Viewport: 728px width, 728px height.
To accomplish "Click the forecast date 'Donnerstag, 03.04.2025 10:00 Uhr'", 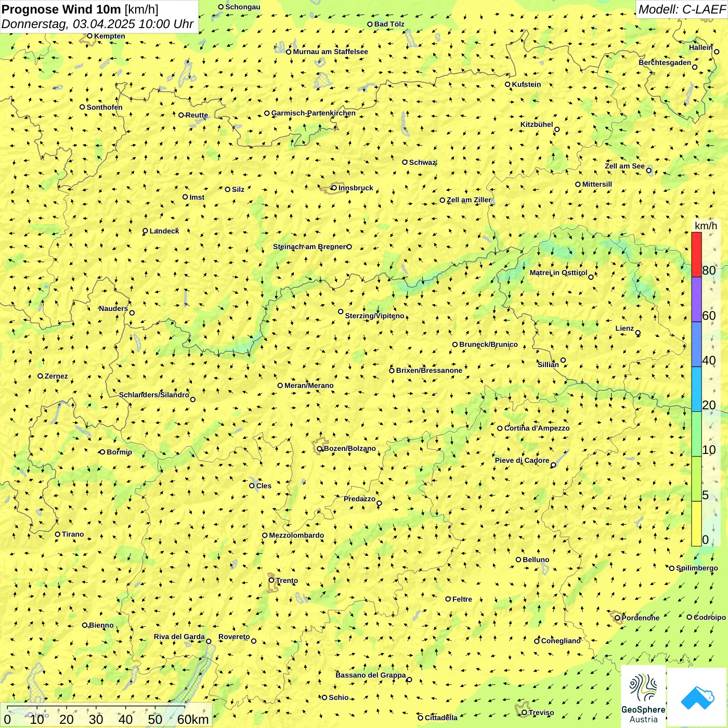I will [x=98, y=24].
